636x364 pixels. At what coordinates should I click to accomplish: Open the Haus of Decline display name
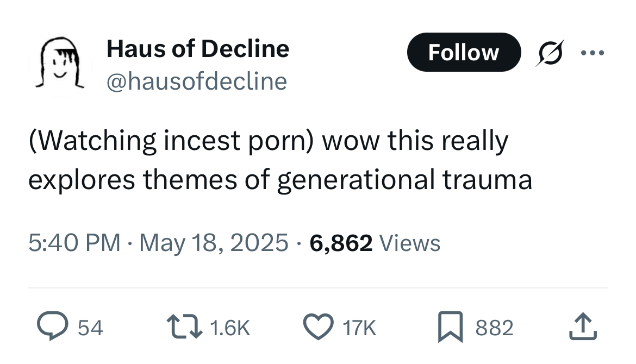pyautogui.click(x=198, y=49)
